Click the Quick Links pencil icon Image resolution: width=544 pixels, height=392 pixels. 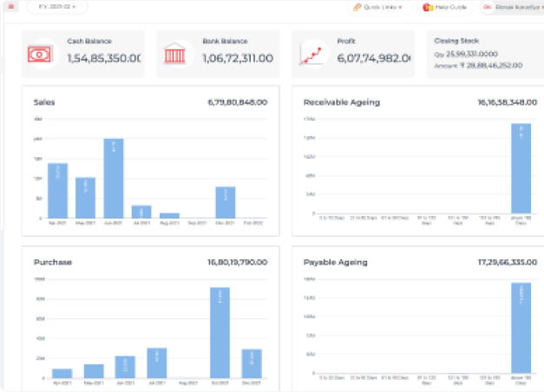coord(357,7)
